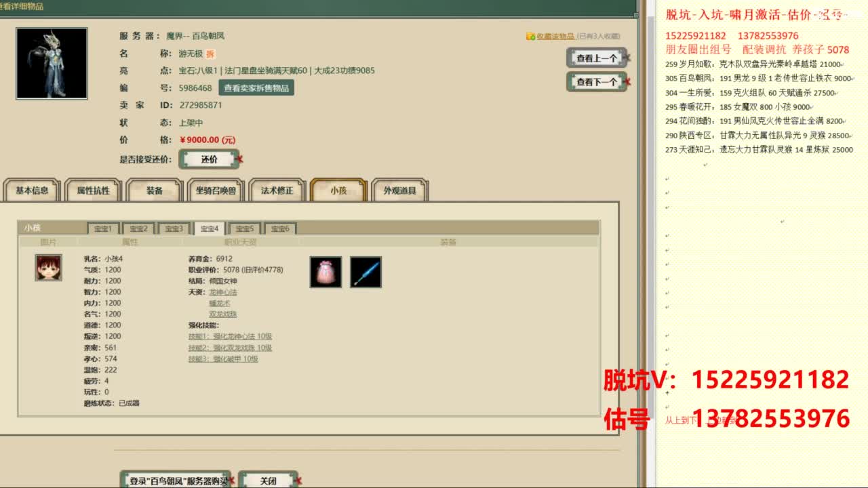868x488 pixels.
Task: Select the 宝宝2 sub-tab
Action: 138,228
